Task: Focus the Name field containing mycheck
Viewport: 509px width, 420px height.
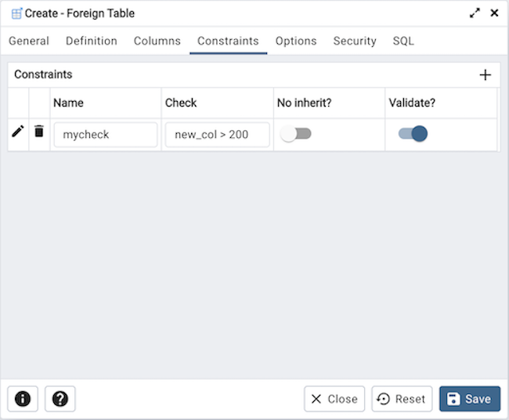Action: [x=105, y=135]
